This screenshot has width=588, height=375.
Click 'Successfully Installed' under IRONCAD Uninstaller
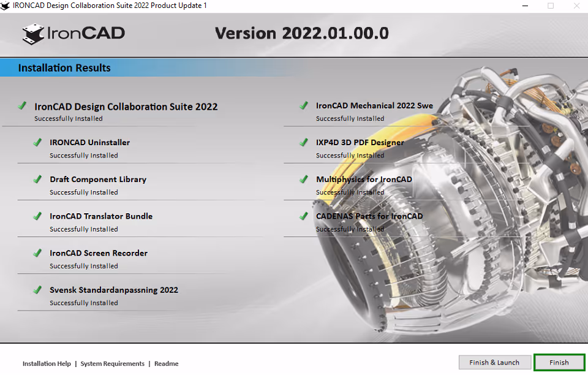84,156
